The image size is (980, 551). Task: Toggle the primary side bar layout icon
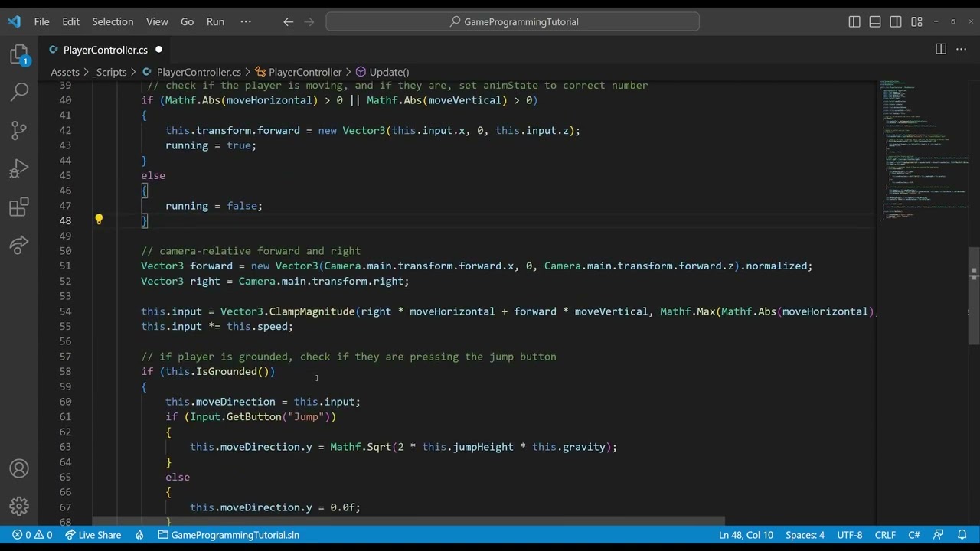point(854,21)
